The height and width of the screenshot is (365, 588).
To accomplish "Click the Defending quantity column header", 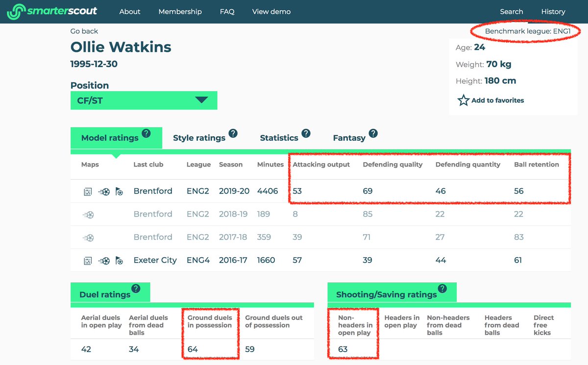I will pos(468,165).
